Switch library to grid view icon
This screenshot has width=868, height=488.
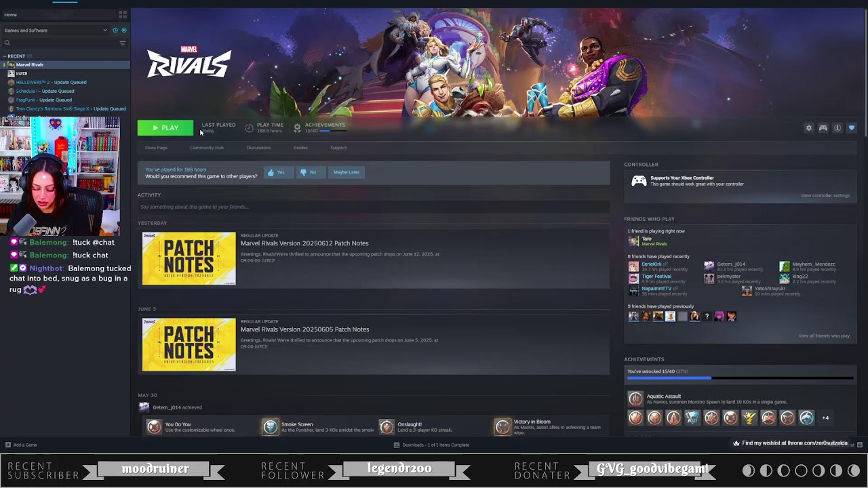click(x=123, y=14)
